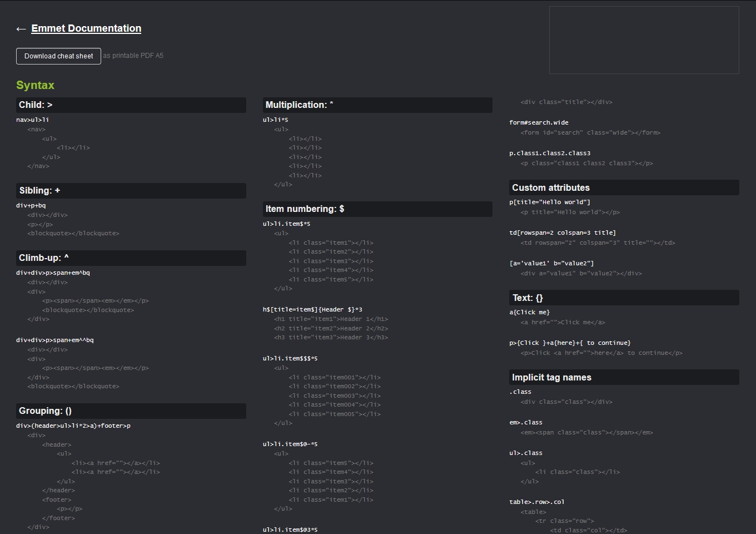
Task: Select the 'Climb-up: ^' section header
Action: click(x=131, y=258)
